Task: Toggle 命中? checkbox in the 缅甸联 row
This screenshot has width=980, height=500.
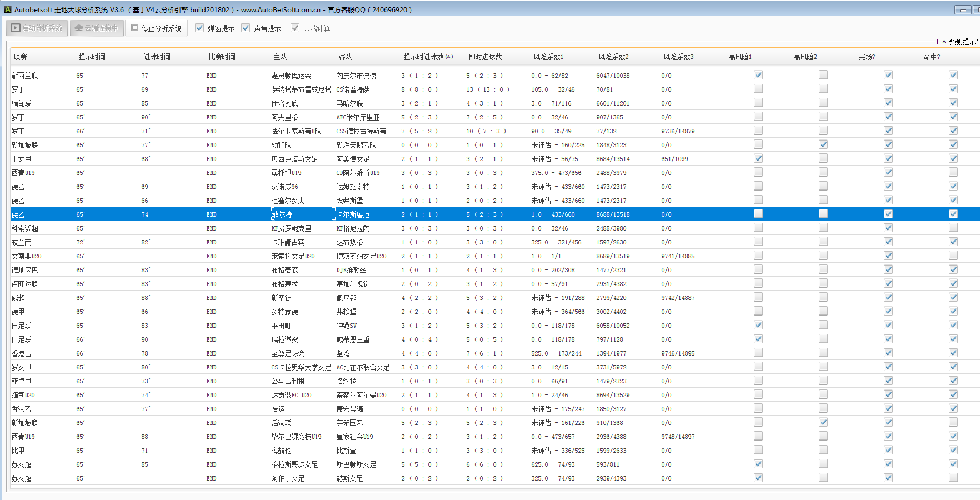Action: [x=953, y=103]
